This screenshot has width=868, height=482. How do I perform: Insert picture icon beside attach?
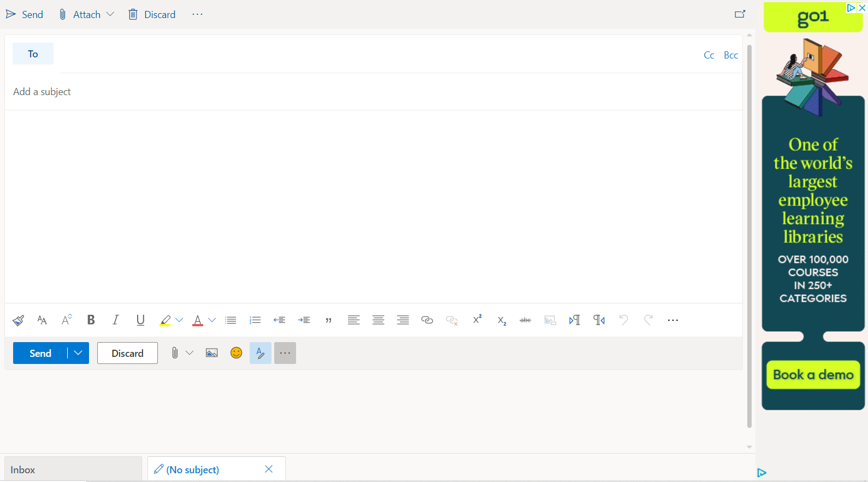point(212,353)
